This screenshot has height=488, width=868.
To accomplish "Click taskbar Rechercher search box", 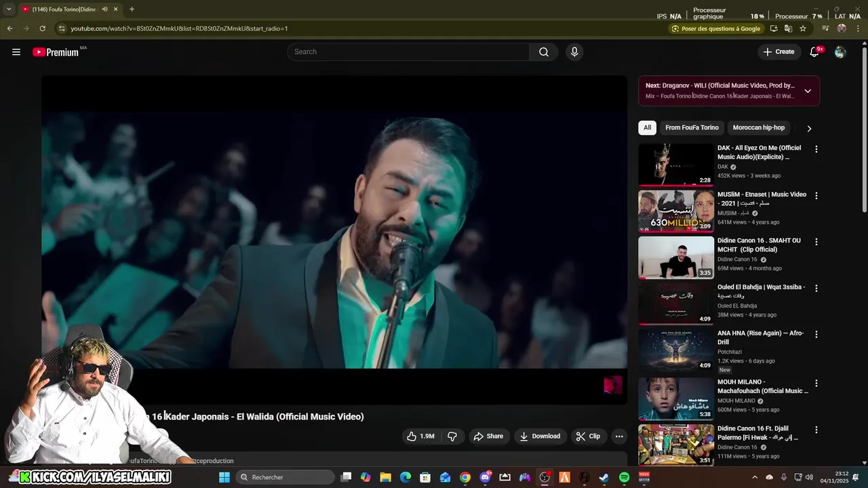I will click(286, 477).
